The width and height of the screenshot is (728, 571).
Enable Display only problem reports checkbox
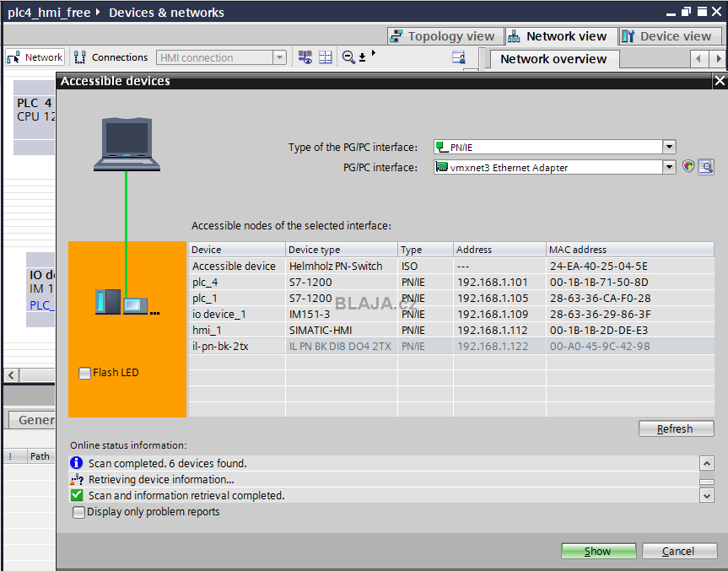tap(79, 512)
